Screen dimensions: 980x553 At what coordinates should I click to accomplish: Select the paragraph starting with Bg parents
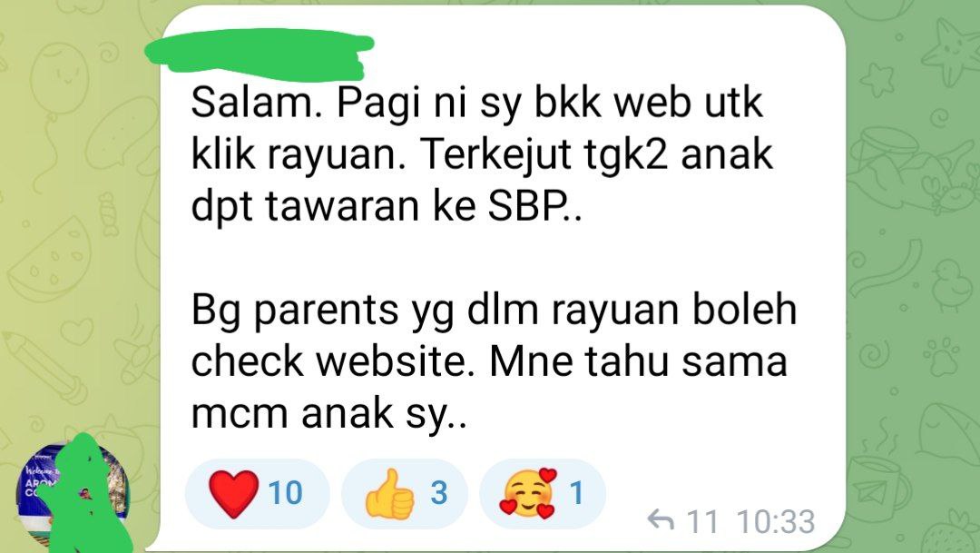coord(494,361)
